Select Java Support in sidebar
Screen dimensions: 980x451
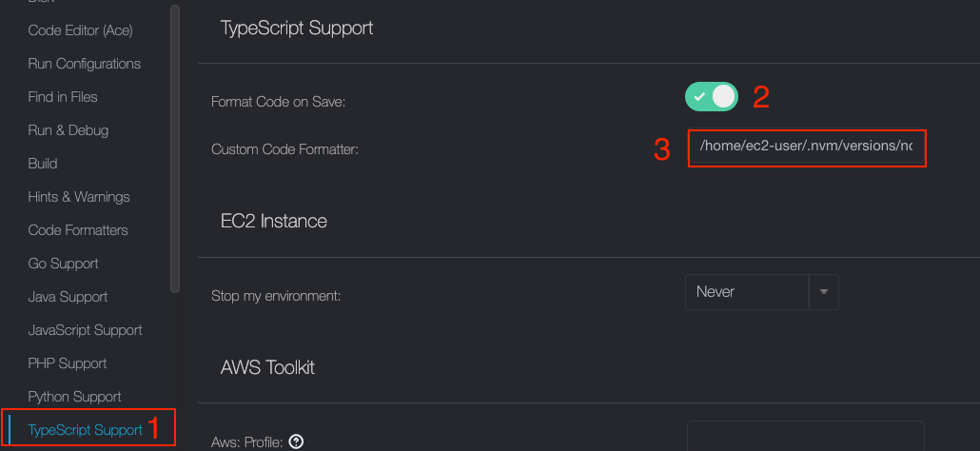click(68, 297)
